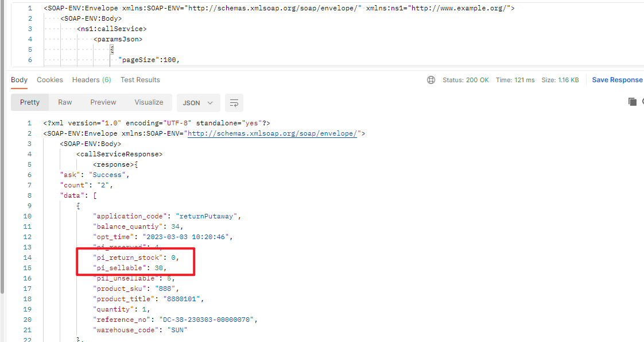Open the Headers (6) tab
The width and height of the screenshot is (644, 342).
[x=92, y=80]
